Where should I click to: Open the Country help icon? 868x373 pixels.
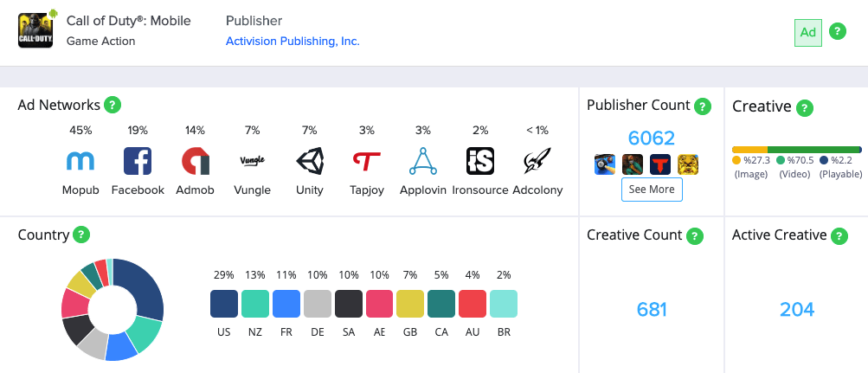[x=81, y=234]
